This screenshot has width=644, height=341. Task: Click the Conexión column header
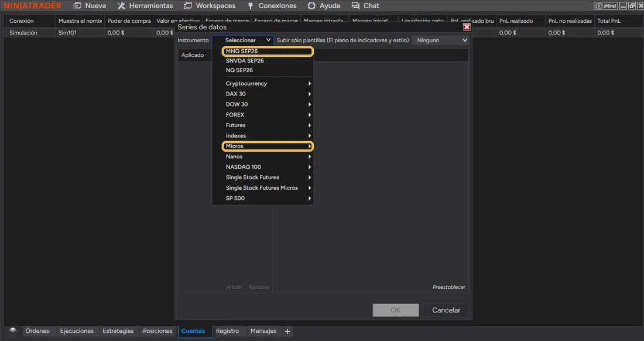[30, 21]
